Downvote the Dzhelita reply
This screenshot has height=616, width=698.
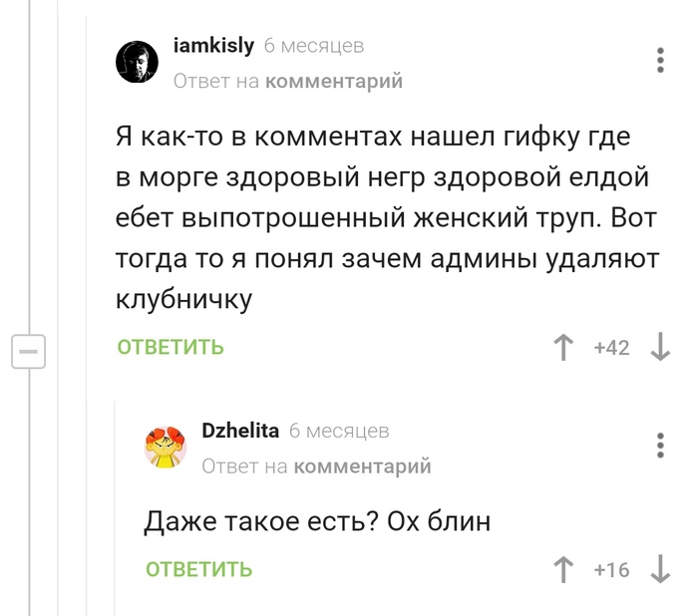coord(660,570)
